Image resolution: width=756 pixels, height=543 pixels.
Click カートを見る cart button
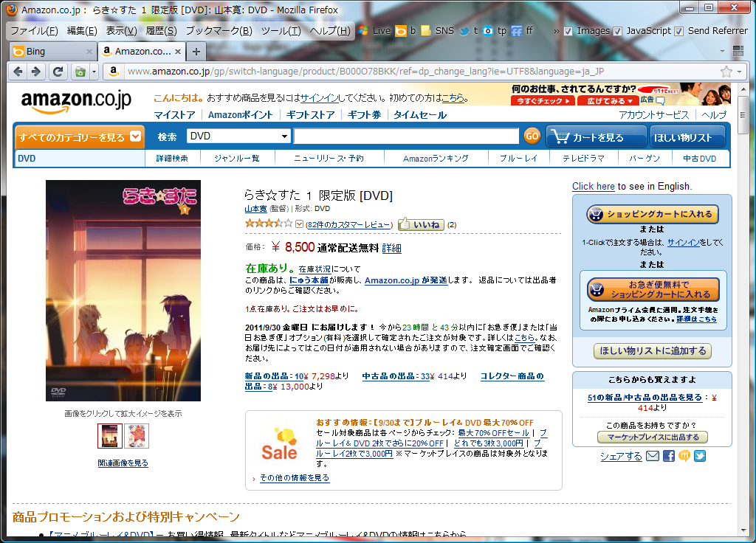point(596,136)
